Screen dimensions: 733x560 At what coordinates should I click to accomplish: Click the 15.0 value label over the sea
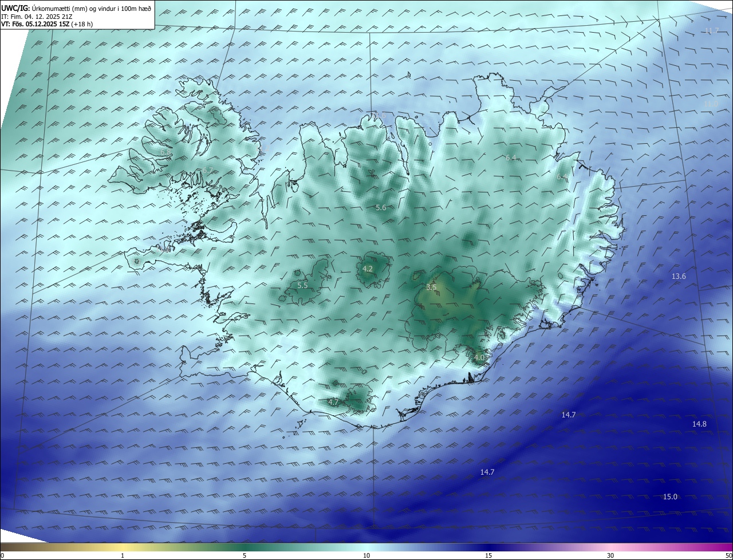[x=670, y=496]
